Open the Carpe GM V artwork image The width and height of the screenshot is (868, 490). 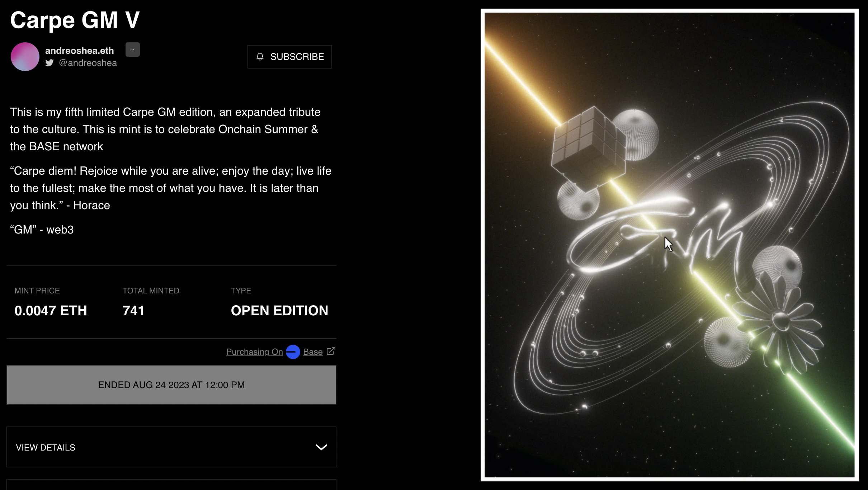point(670,245)
